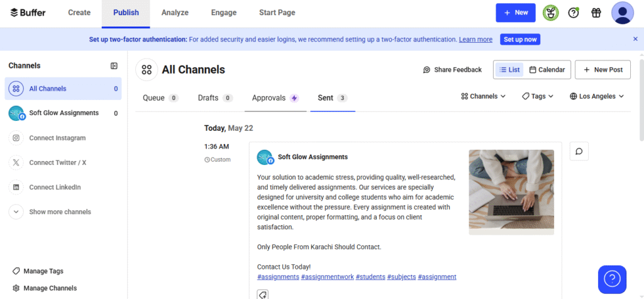Click the Today, May 22 date heading
This screenshot has width=644, height=299.
click(228, 128)
